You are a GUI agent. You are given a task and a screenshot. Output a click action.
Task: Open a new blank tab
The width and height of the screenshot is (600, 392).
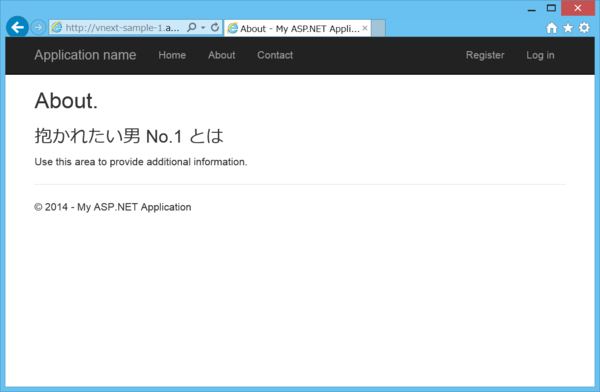click(378, 28)
